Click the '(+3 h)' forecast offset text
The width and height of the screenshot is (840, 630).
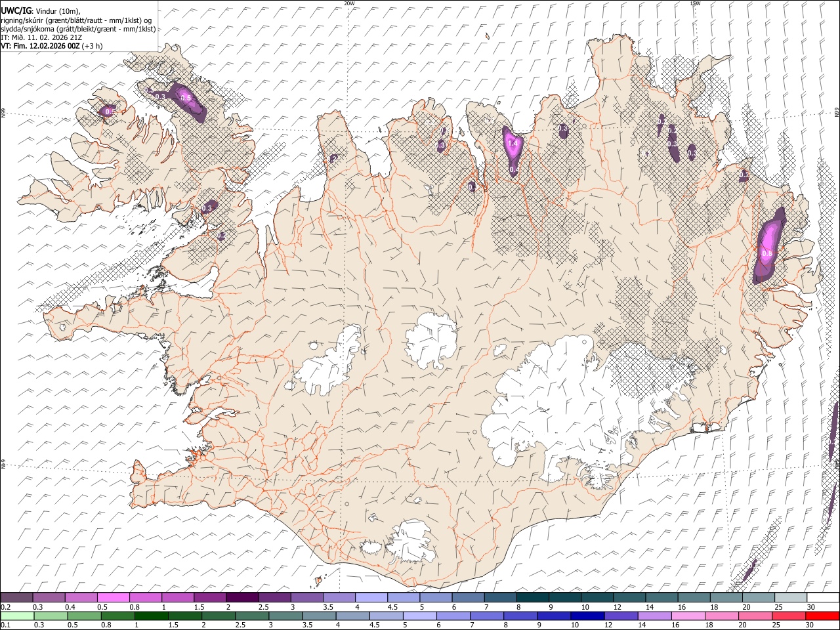(x=92, y=46)
